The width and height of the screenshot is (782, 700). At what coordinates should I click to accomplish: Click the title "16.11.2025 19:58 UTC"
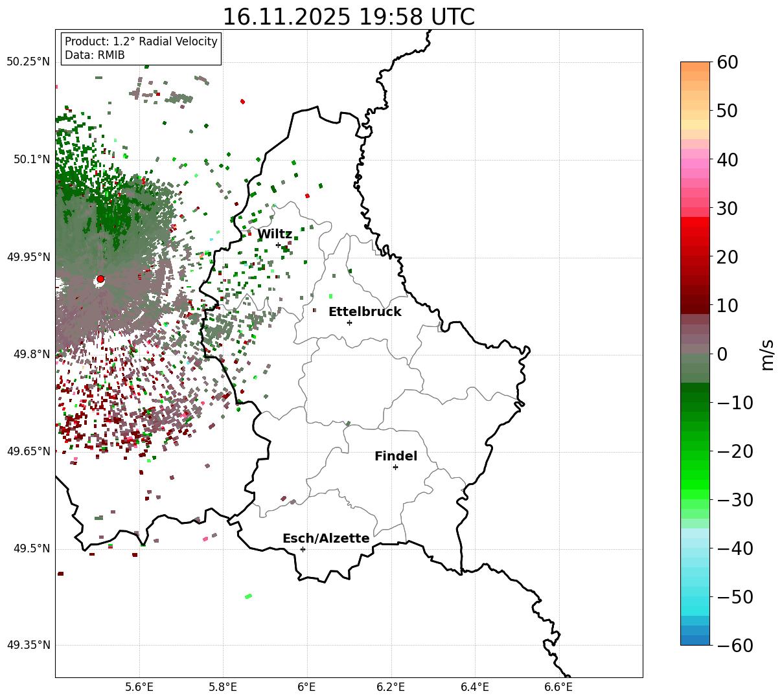click(349, 17)
